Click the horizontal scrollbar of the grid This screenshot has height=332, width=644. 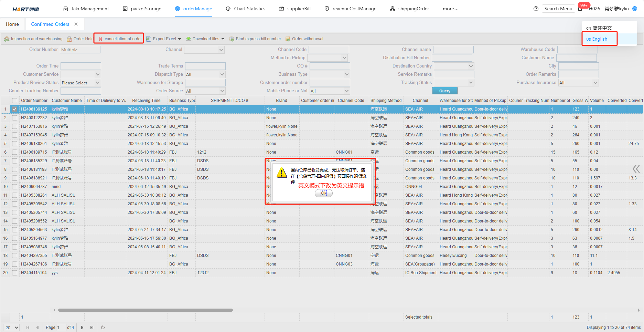(145, 310)
